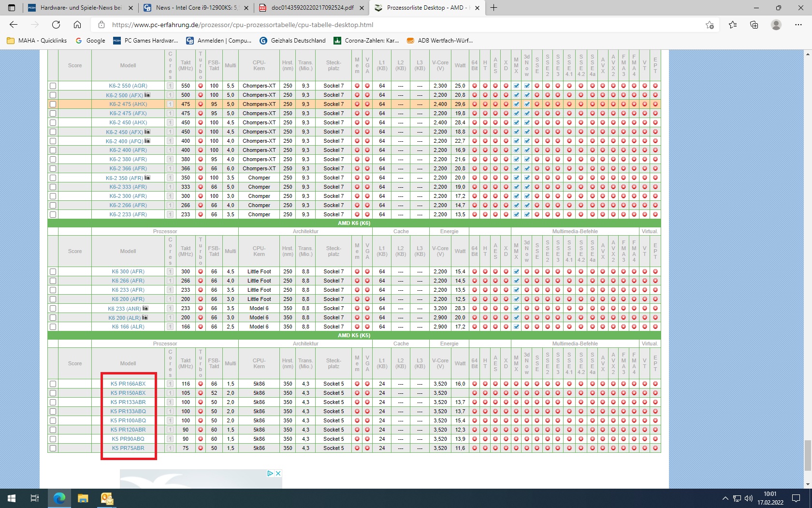Open the Favorites list panel
This screenshot has width=812, height=508.
tap(733, 25)
